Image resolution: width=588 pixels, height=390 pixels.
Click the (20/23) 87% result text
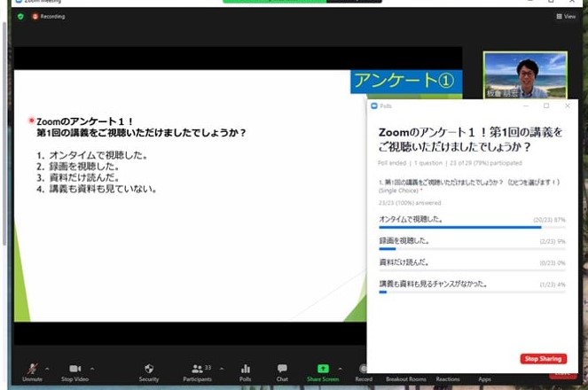point(549,220)
